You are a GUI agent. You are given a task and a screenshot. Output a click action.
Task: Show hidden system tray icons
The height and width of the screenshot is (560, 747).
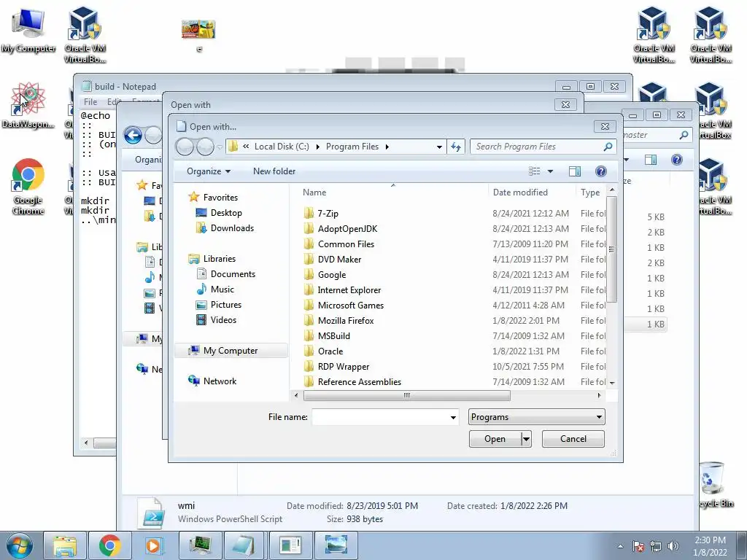click(x=620, y=546)
